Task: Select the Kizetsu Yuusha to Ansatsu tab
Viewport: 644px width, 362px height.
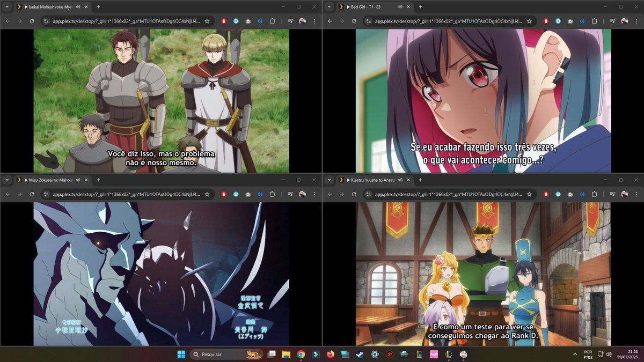Action: click(375, 180)
